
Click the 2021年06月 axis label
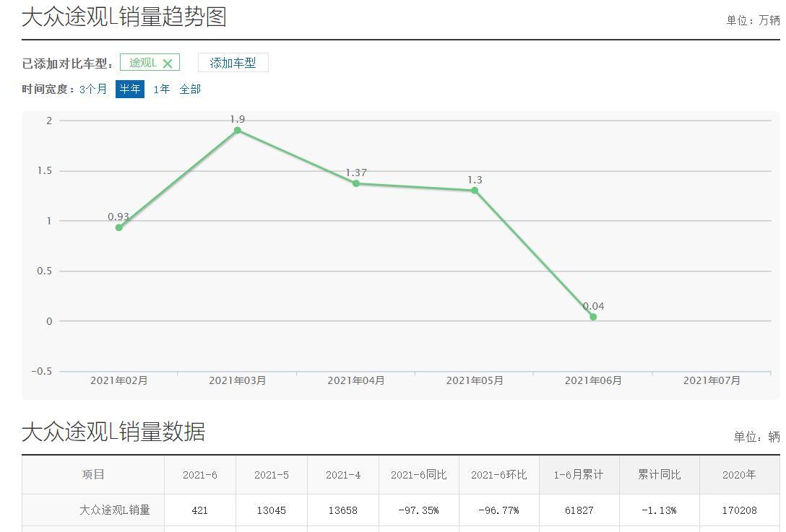[593, 380]
